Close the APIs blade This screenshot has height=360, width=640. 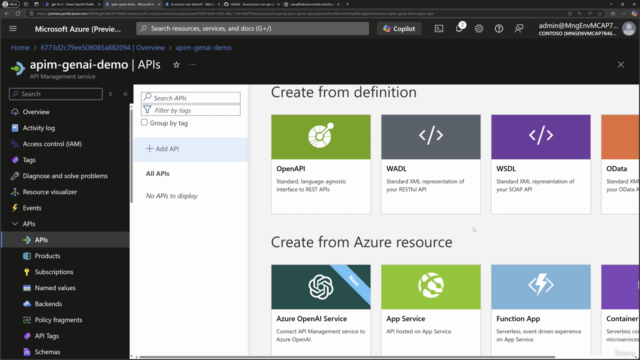(x=621, y=64)
